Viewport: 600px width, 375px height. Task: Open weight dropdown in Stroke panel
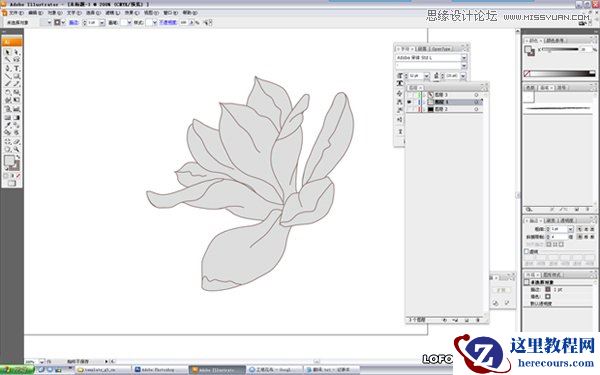coord(571,229)
